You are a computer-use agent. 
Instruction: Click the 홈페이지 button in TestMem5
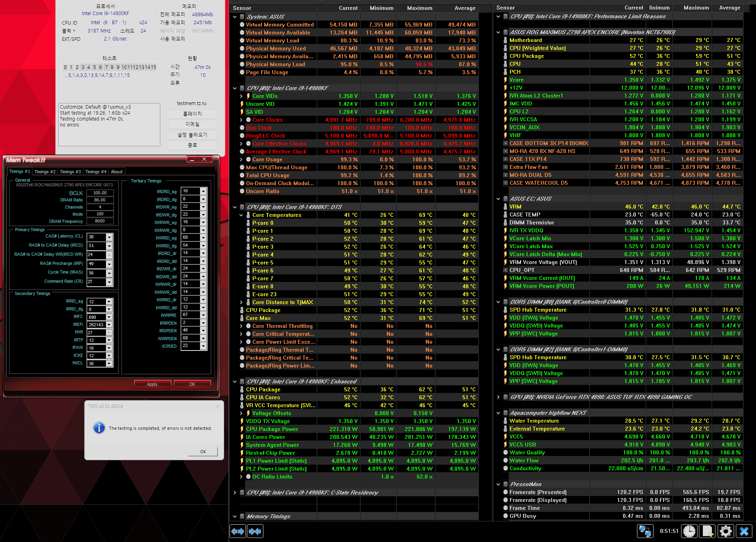coord(192,114)
